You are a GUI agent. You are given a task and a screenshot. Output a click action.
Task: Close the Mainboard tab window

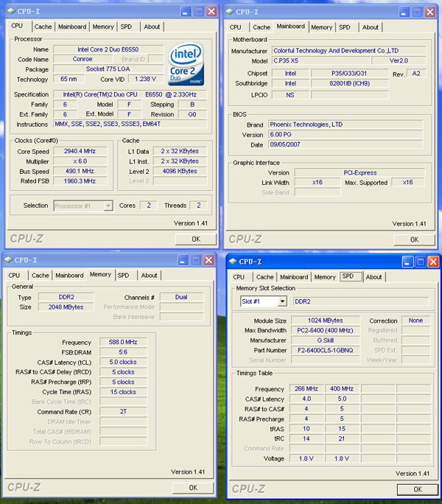(430, 13)
